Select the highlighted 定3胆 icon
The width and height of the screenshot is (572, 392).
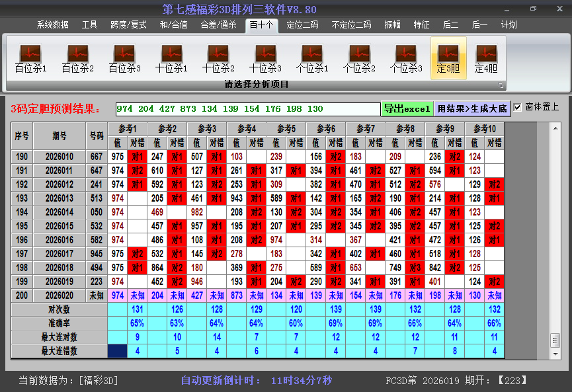click(x=448, y=58)
